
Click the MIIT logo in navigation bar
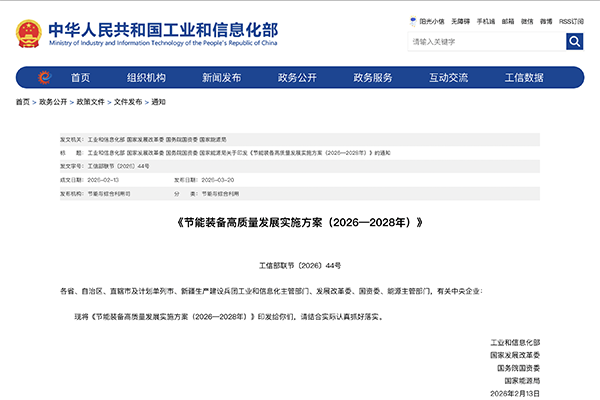(x=43, y=77)
